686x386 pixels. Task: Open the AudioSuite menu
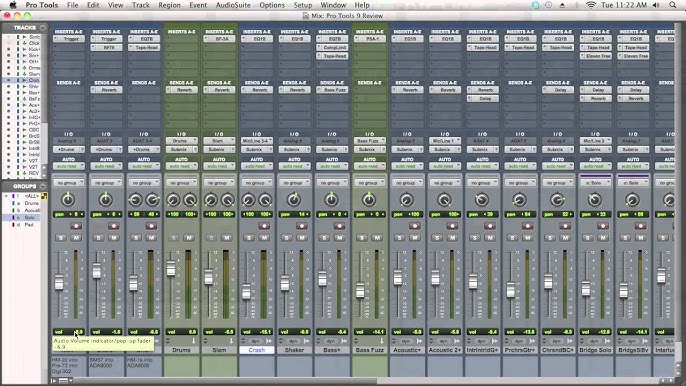[233, 5]
